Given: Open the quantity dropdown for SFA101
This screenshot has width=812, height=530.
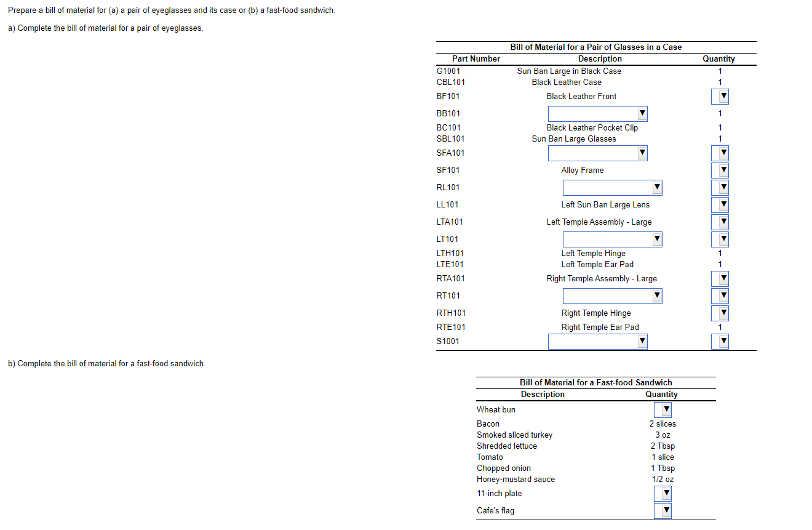Looking at the screenshot, I should click(x=720, y=153).
